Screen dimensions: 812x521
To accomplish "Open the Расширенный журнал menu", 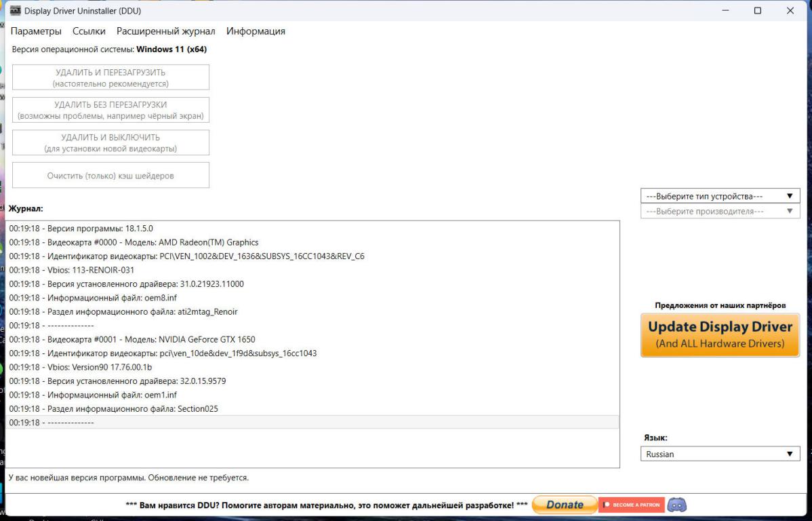I will click(165, 31).
